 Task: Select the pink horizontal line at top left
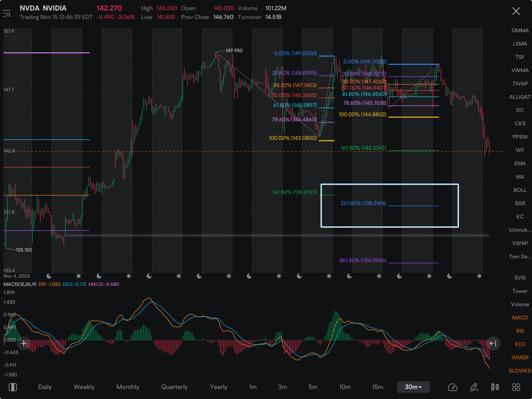(x=47, y=53)
